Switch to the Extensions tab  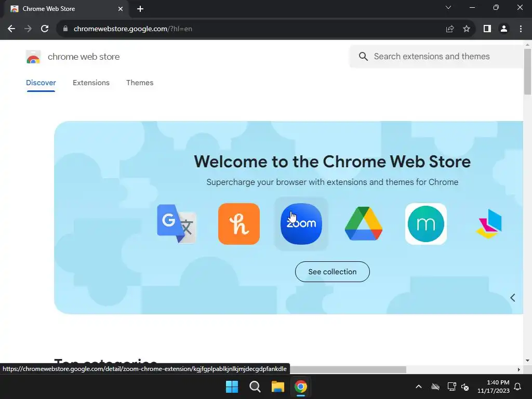click(91, 83)
